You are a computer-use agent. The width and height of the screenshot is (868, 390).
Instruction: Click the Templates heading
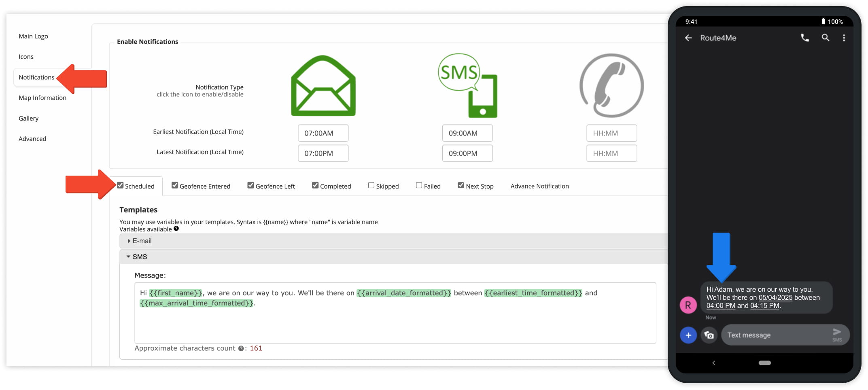[x=138, y=210]
